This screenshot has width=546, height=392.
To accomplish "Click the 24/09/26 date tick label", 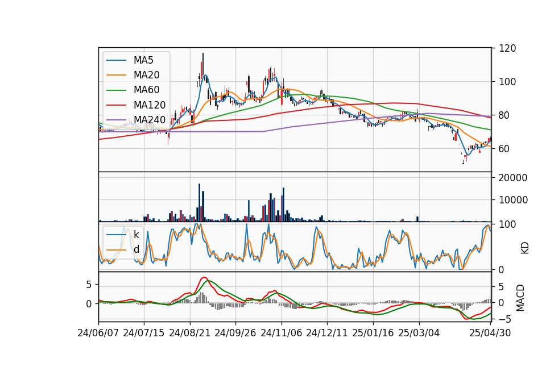I will pos(235,333).
